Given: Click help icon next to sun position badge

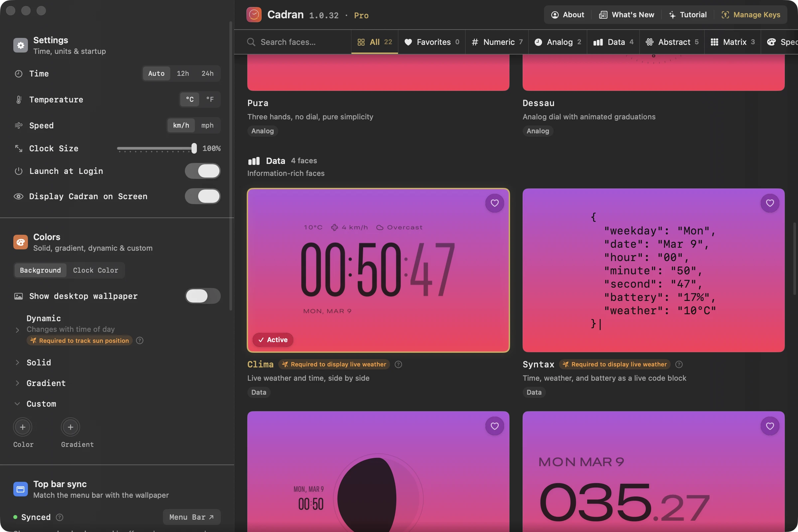Looking at the screenshot, I should (x=139, y=340).
